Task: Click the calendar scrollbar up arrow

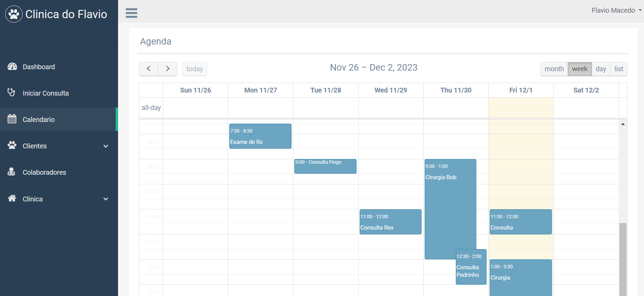Action: coord(623,124)
